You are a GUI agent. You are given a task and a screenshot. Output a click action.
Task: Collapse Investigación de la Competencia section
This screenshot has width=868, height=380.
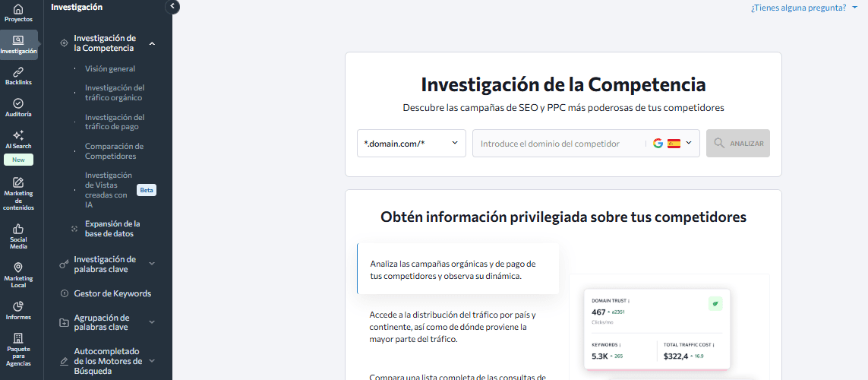pyautogui.click(x=152, y=43)
